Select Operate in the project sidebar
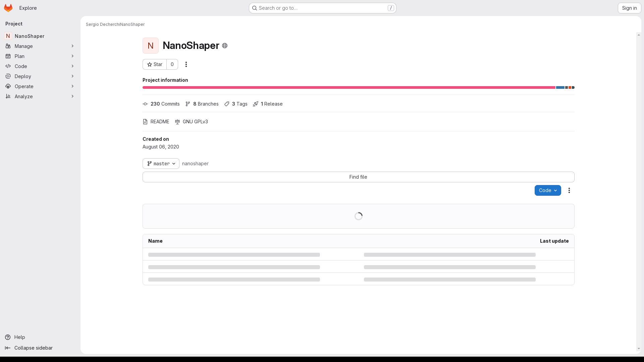Viewport: 644px width, 362px height. (x=40, y=86)
